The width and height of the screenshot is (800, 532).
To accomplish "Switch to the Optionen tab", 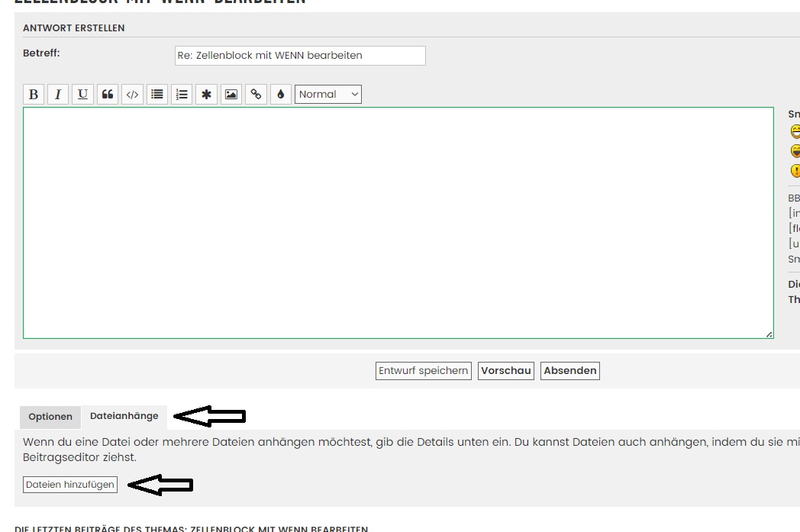I will (50, 417).
